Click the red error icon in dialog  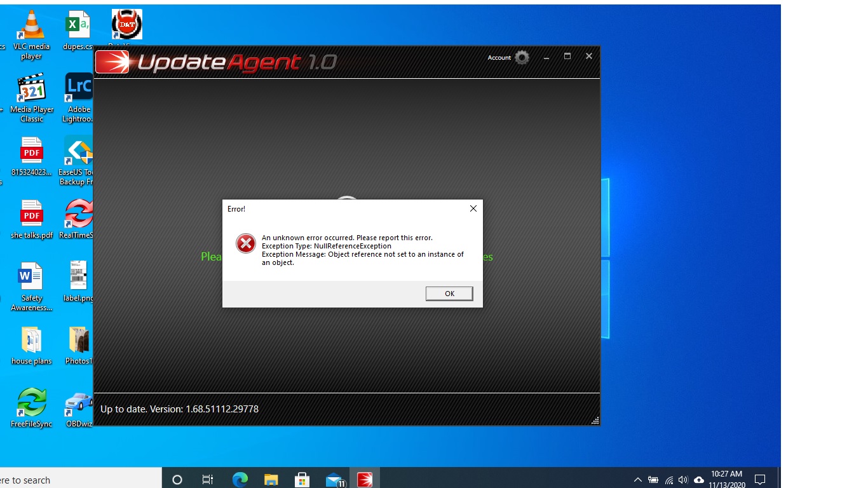pos(246,243)
